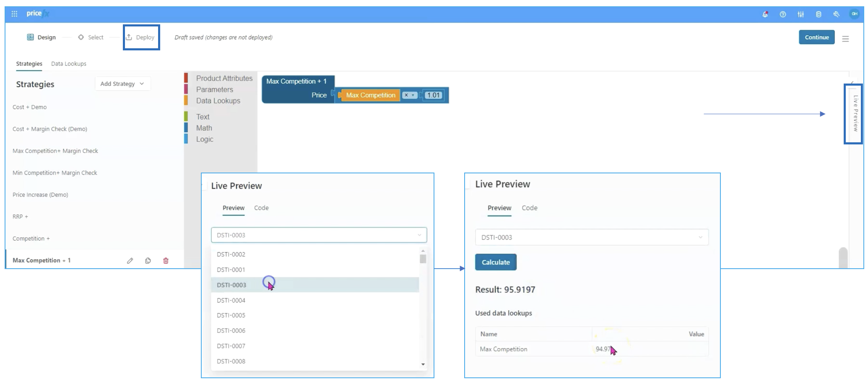Click the database icon in header

click(818, 14)
